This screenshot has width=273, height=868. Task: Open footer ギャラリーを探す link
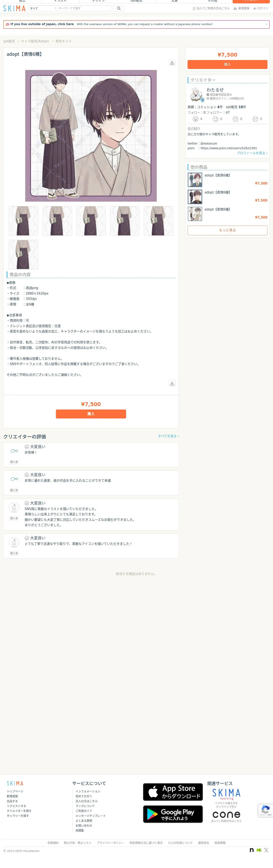(x=18, y=816)
